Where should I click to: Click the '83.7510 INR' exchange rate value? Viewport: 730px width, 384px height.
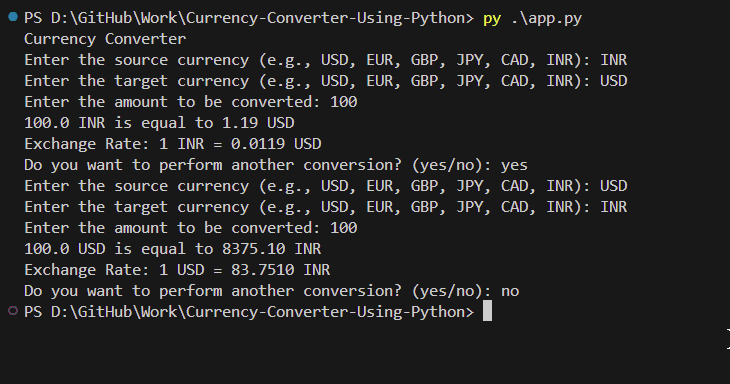281,270
